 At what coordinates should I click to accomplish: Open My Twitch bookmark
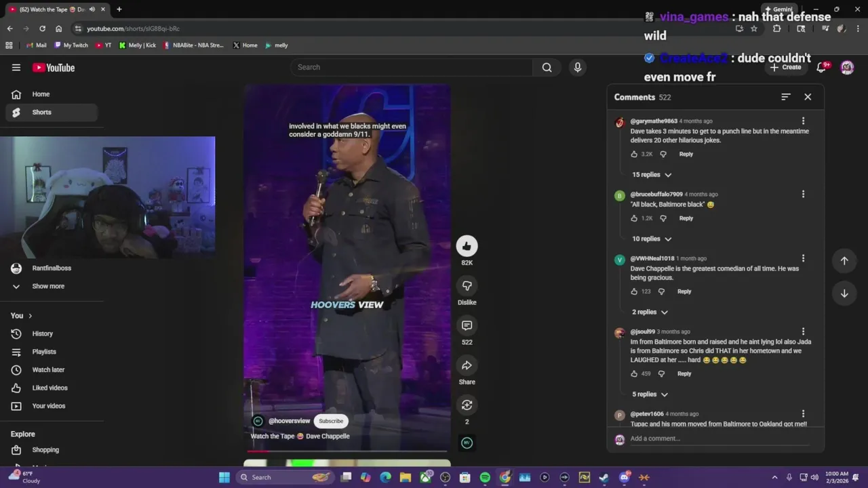pyautogui.click(x=71, y=45)
